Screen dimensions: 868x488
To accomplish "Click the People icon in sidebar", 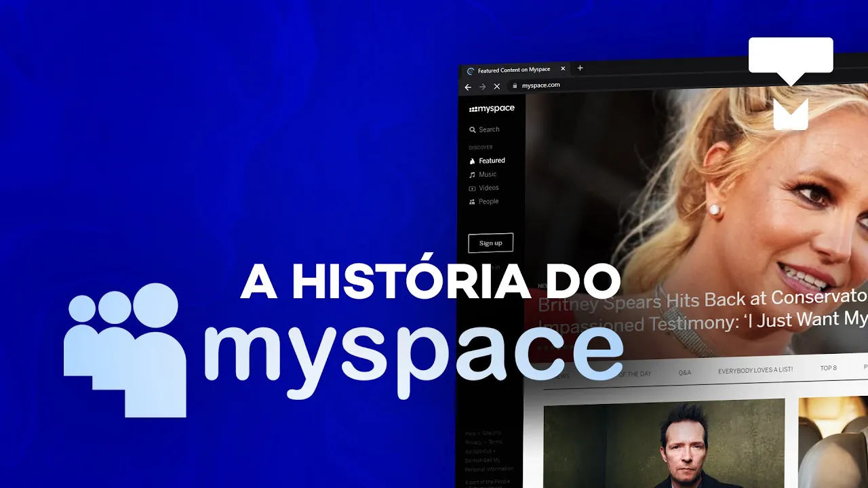I will [472, 202].
